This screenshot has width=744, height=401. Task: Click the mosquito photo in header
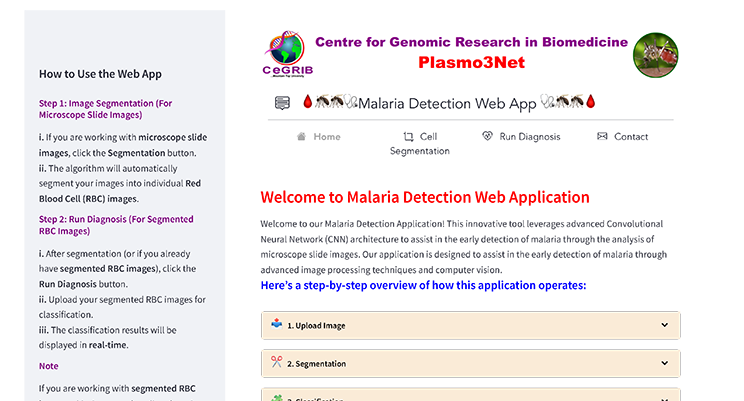[x=656, y=55]
